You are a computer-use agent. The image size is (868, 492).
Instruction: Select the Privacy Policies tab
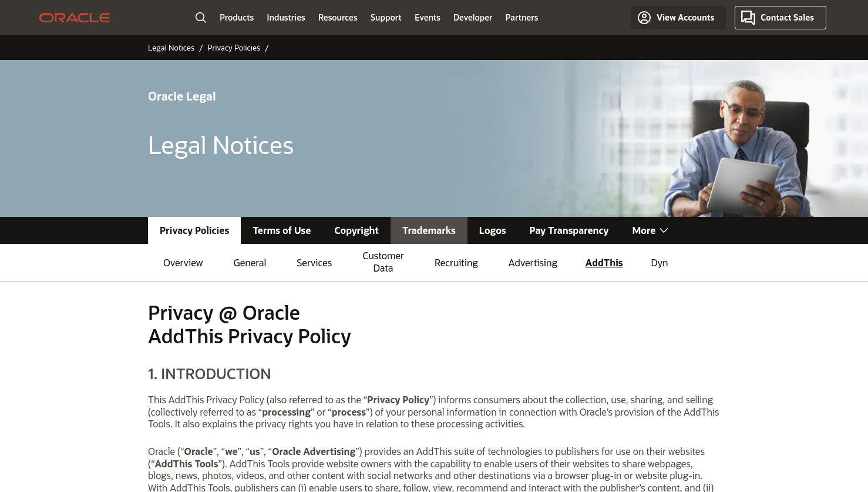pos(194,230)
